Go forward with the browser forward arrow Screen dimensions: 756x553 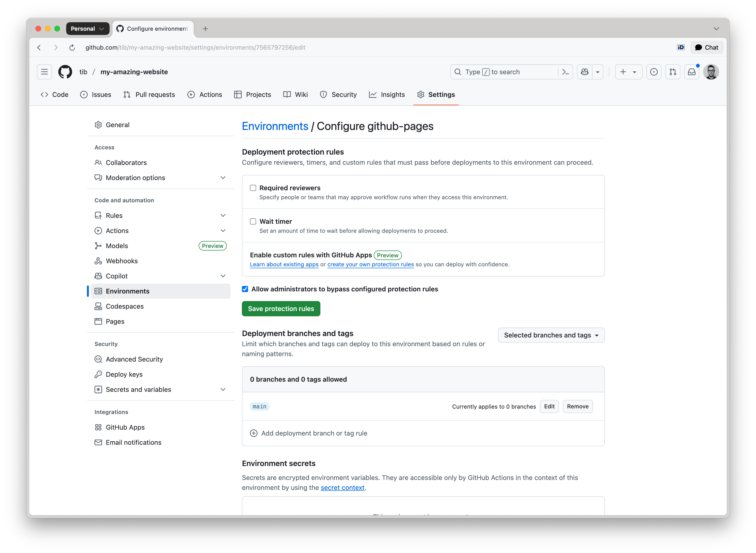coord(56,48)
